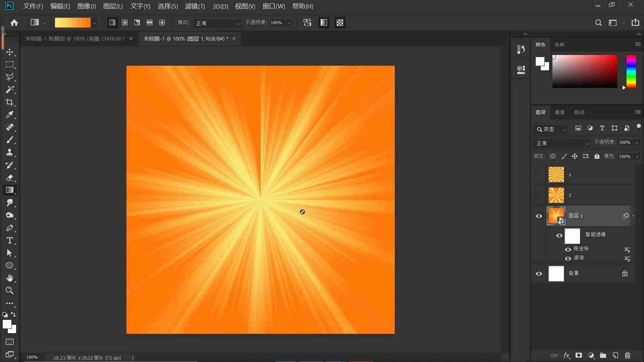
Task: Select the Smudge tool
Action: [x=10, y=203]
